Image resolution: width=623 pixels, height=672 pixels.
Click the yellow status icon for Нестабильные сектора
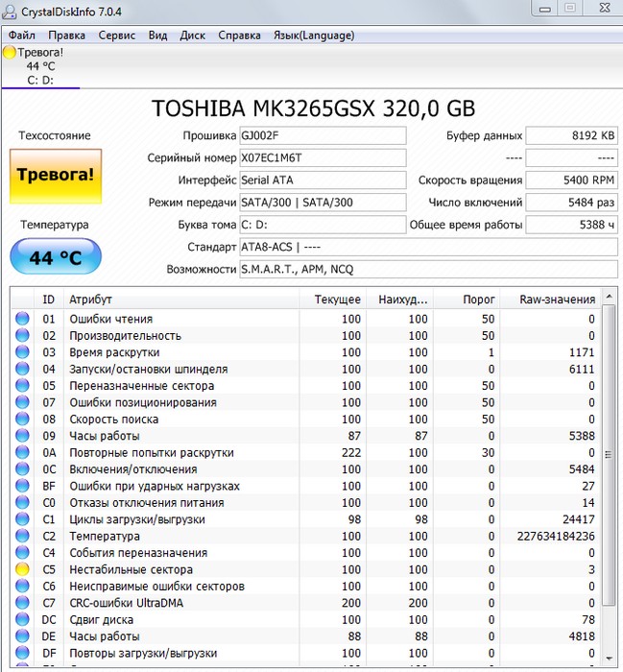coord(21,569)
